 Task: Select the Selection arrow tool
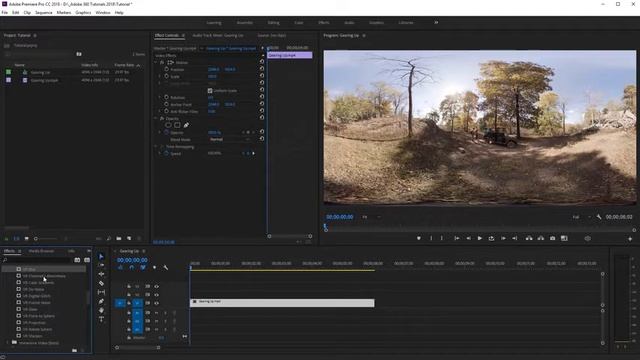coord(101,257)
